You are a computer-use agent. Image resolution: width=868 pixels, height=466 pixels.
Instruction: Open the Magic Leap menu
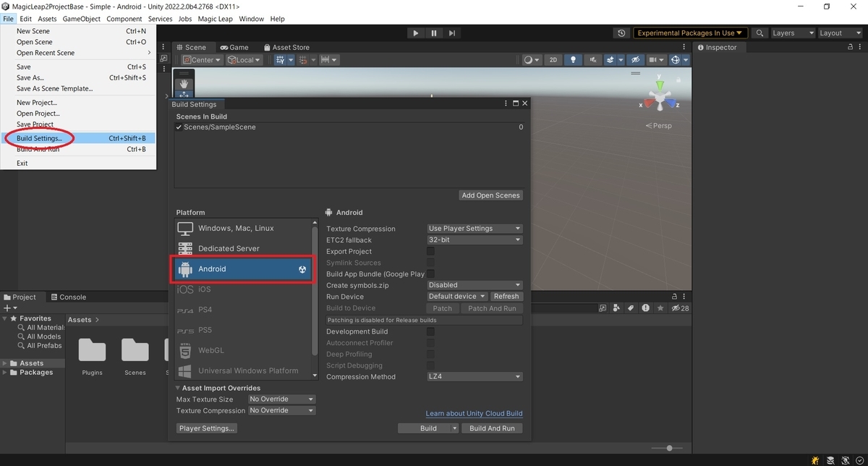coord(216,19)
